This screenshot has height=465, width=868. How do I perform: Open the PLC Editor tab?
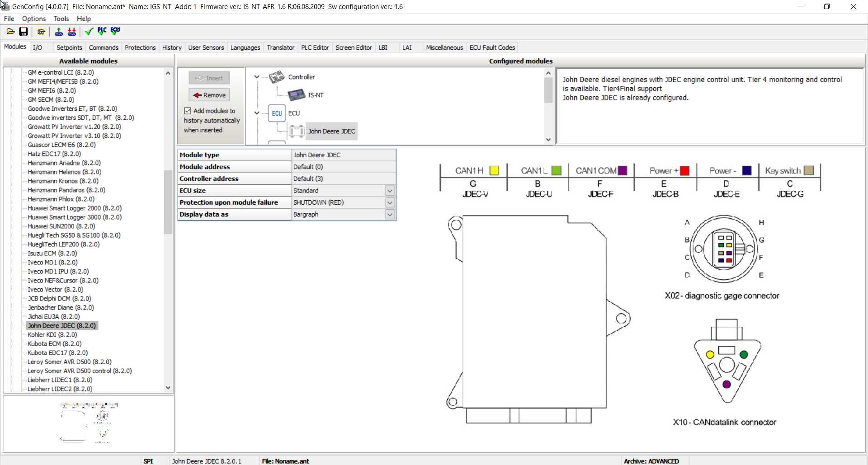[315, 47]
